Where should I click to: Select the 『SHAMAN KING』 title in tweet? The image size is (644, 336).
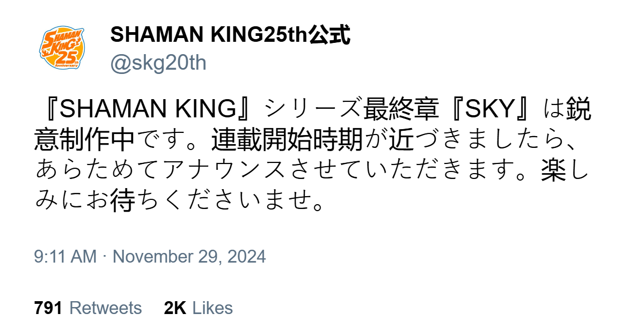coord(149,110)
